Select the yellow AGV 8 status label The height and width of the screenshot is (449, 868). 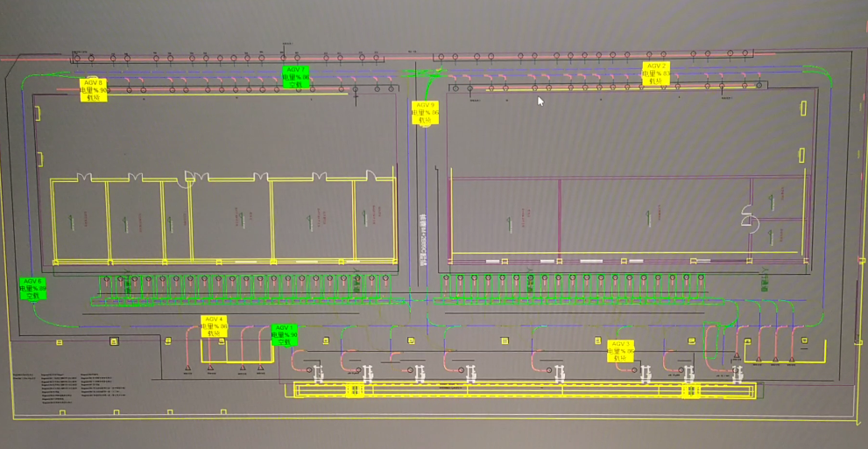tap(95, 90)
